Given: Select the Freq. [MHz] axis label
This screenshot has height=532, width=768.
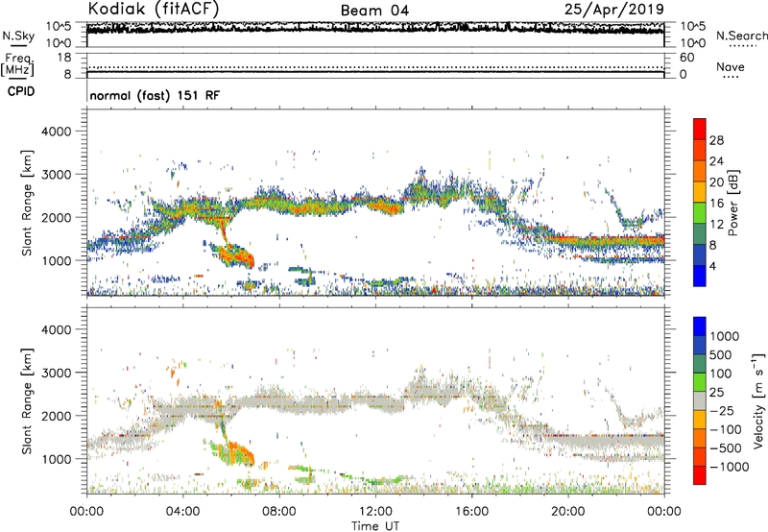Looking at the screenshot, I should [x=17, y=64].
